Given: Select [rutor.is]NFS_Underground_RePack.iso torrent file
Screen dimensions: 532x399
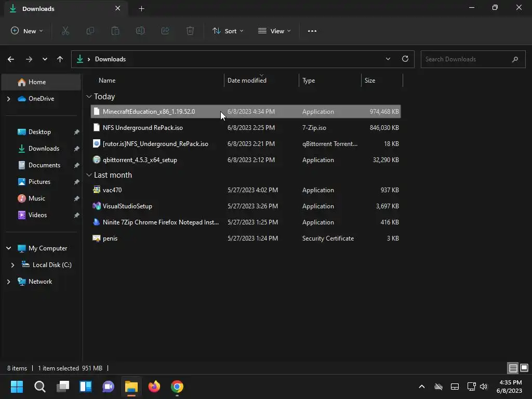Looking at the screenshot, I should click(246, 144).
